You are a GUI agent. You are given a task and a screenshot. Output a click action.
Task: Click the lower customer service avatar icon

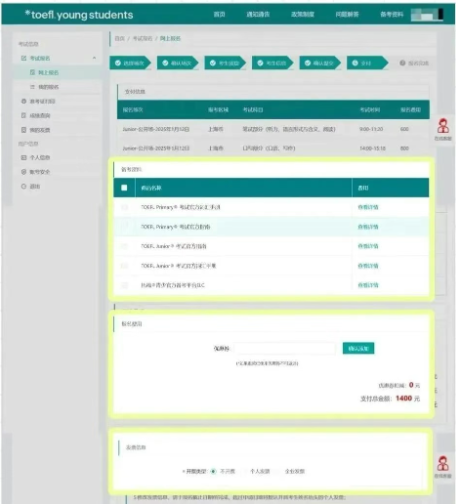point(443,463)
